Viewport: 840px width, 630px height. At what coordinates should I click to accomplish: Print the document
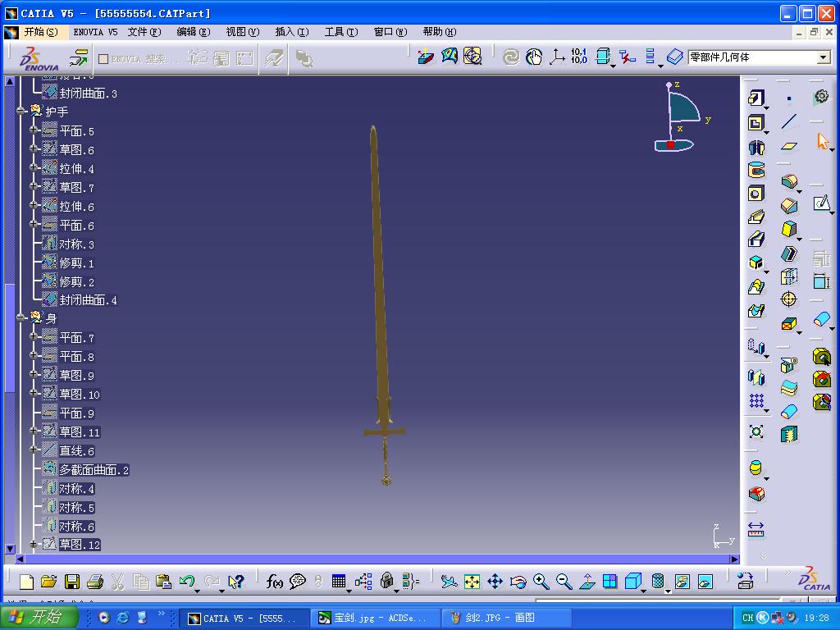click(95, 582)
